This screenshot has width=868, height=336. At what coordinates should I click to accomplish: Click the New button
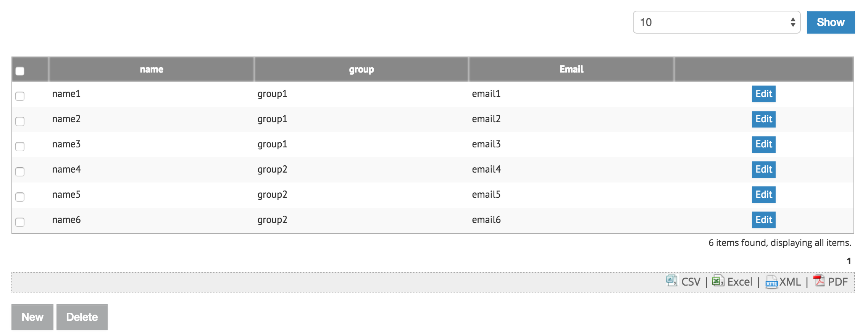(x=32, y=317)
